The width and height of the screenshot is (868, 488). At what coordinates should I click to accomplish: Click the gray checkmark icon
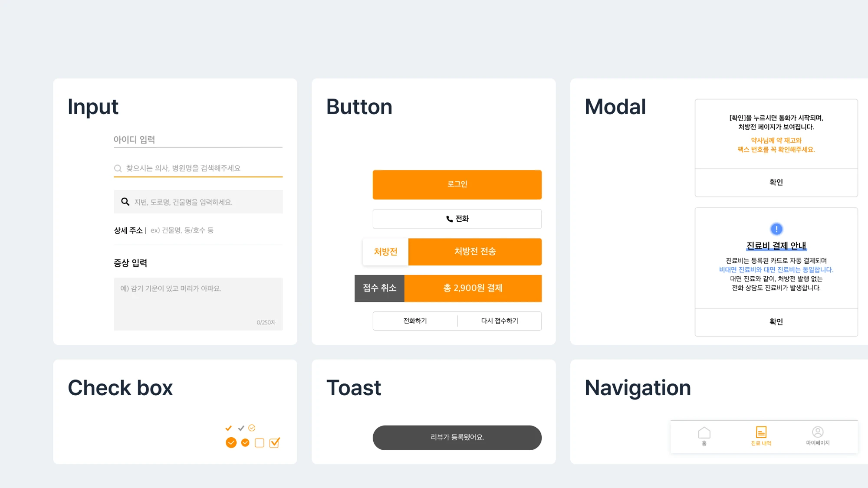point(241,428)
